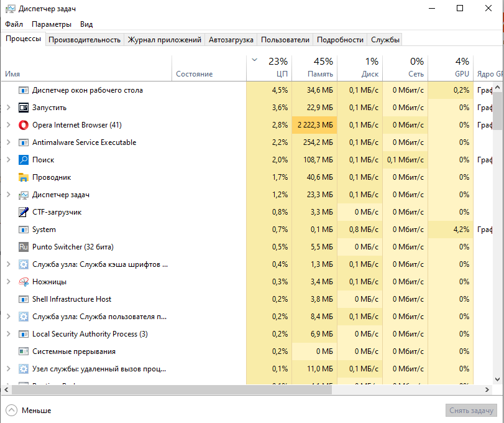Click the Диспетчер окон рабочего стола icon
This screenshot has height=423, width=504.
[x=23, y=90]
